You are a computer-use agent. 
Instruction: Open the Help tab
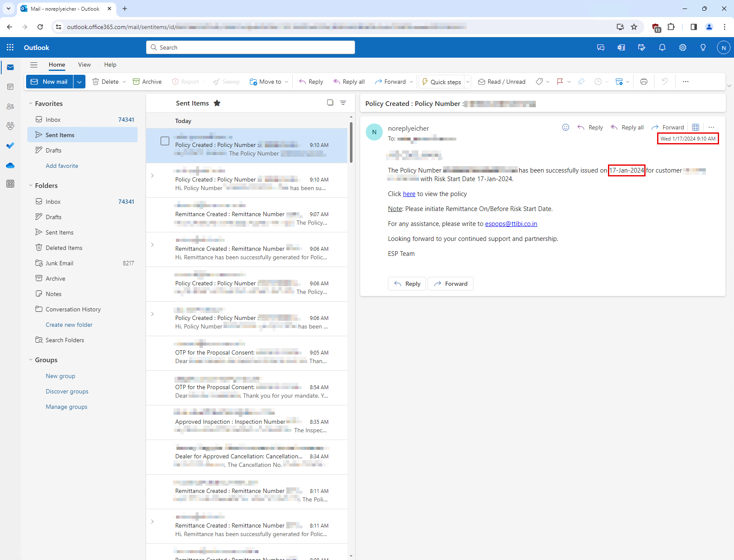tap(110, 65)
